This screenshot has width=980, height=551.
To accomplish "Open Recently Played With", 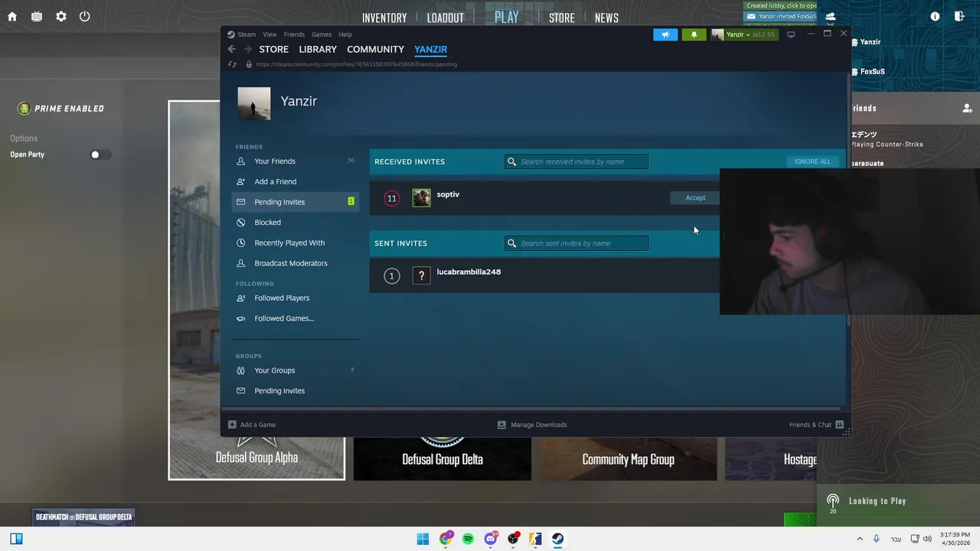I will coord(296,243).
